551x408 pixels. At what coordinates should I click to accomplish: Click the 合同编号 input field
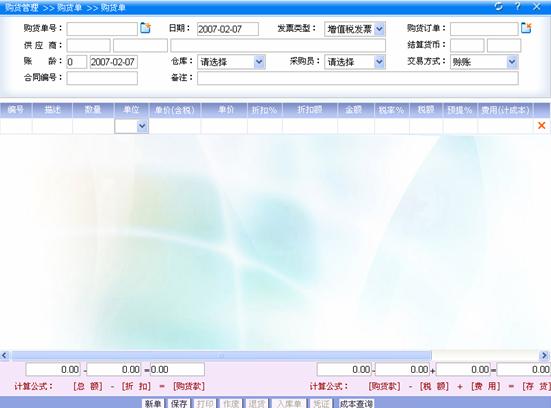point(102,78)
